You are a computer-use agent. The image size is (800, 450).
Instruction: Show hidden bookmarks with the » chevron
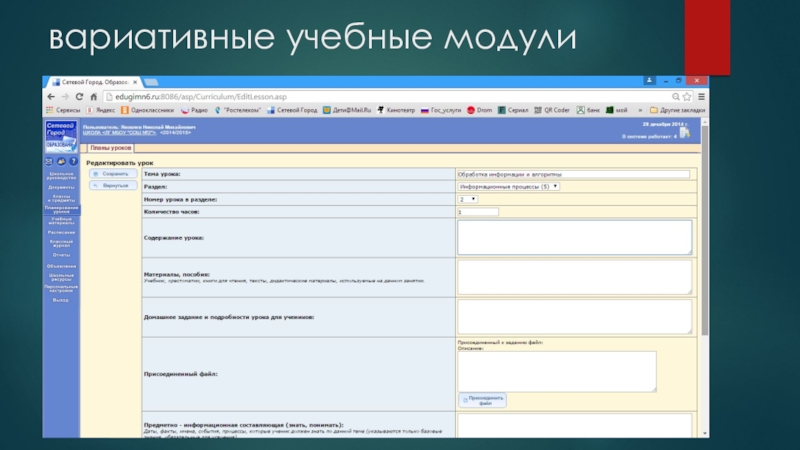click(640, 110)
